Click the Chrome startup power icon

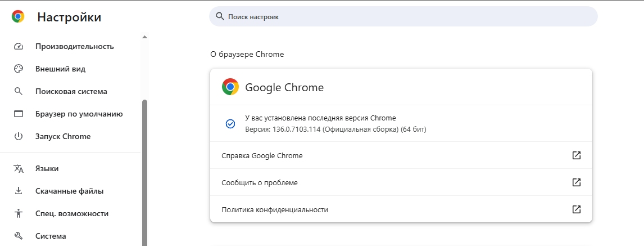[x=19, y=136]
